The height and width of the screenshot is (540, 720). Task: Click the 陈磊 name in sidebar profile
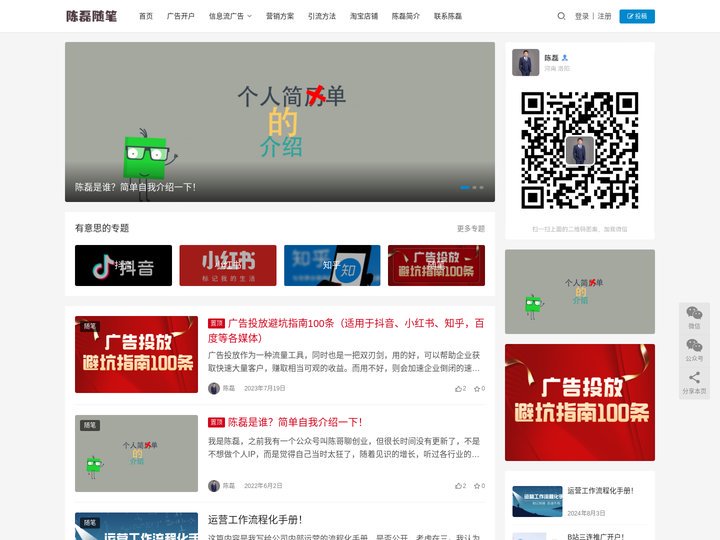(551, 58)
